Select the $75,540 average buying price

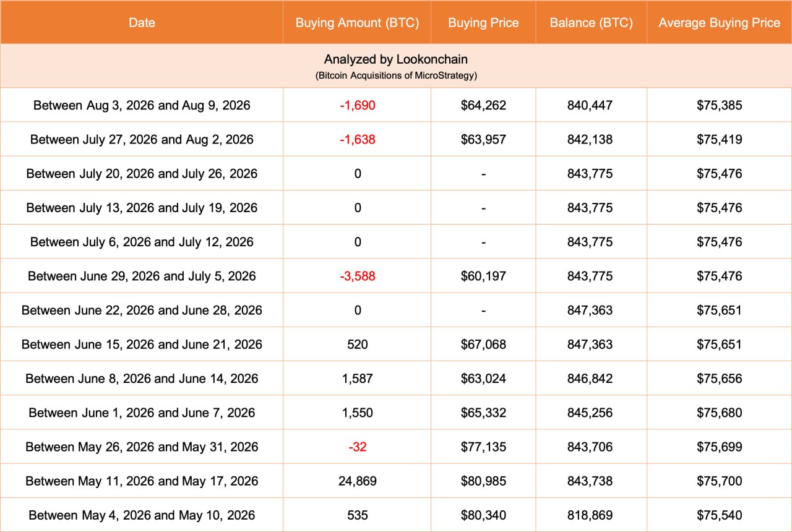pyautogui.click(x=720, y=515)
